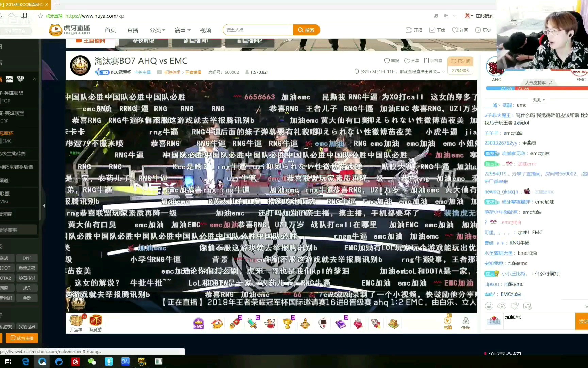This screenshot has height=368, width=588.
Task: Open the 王者荣耀 category link
Action: coord(194,72)
